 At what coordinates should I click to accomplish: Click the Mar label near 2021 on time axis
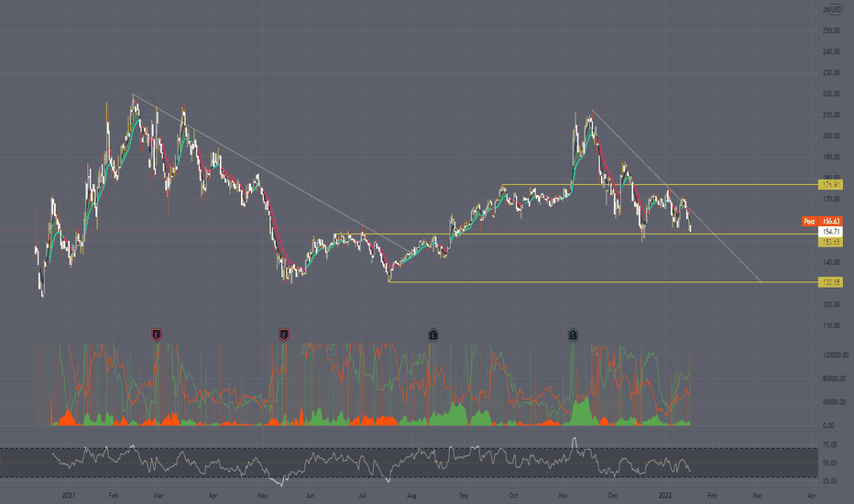(158, 495)
